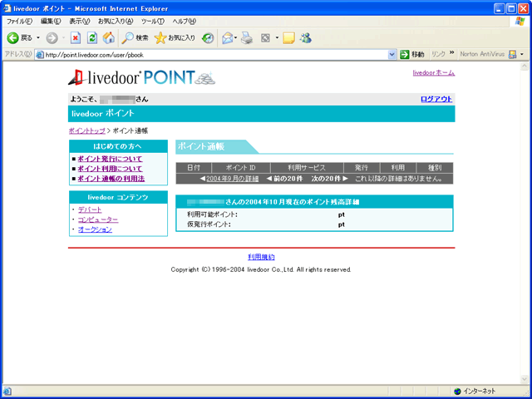Click the ポイントID column header

coord(241,168)
